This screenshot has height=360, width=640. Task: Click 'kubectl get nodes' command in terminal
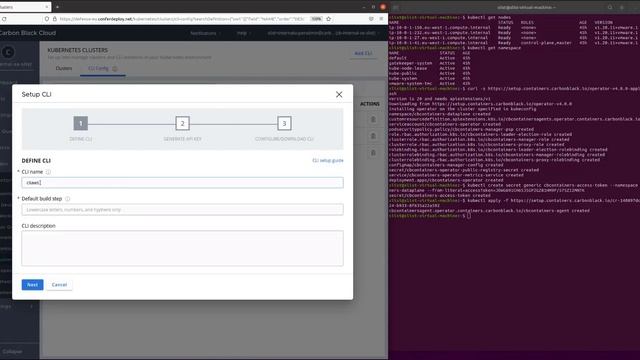[x=488, y=18]
